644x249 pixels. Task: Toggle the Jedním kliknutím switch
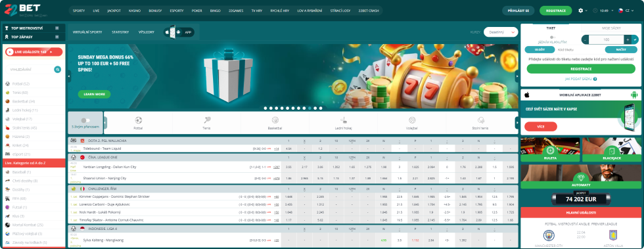(553, 37)
